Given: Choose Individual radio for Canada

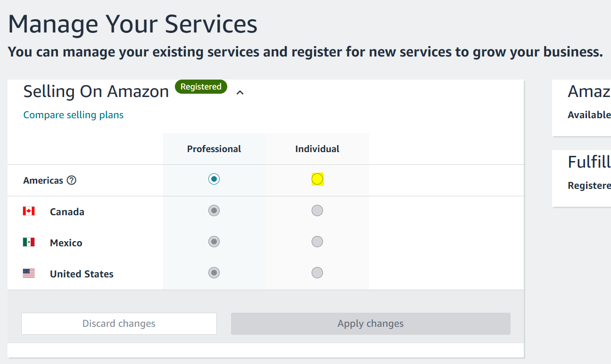Looking at the screenshot, I should click(317, 210).
